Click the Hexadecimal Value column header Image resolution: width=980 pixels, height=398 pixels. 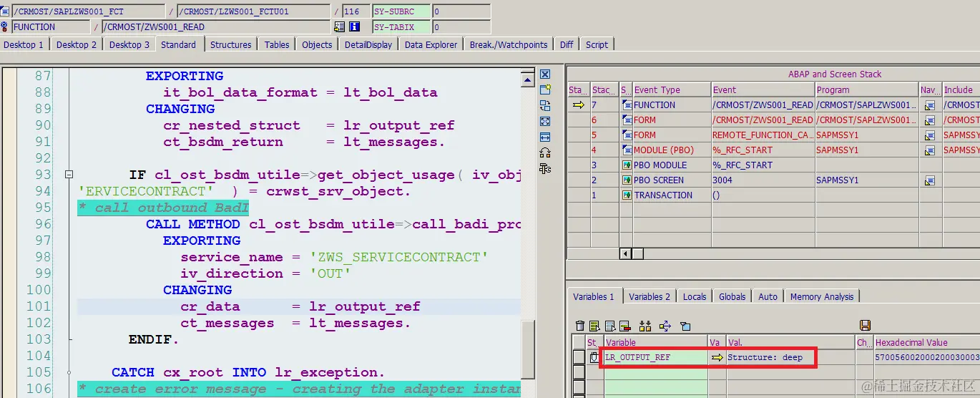tap(926, 342)
